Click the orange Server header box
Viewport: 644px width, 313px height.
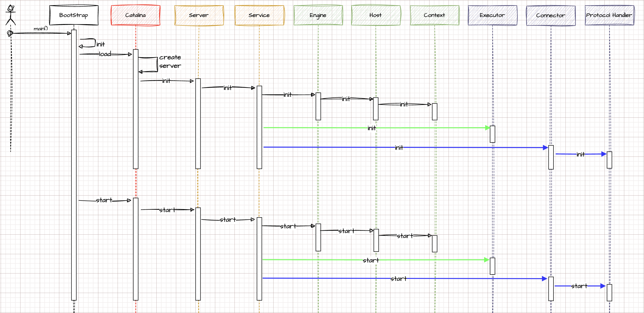click(x=199, y=15)
